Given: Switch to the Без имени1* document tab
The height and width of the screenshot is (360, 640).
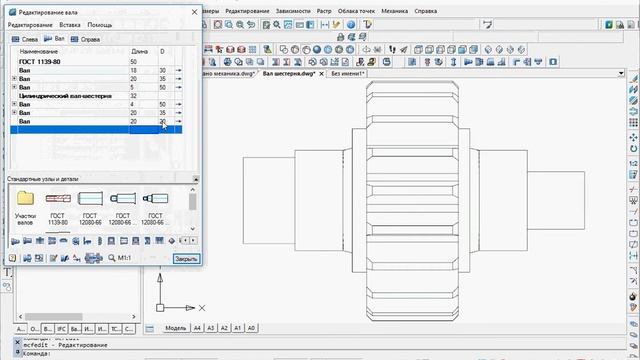Looking at the screenshot, I should (x=347, y=74).
